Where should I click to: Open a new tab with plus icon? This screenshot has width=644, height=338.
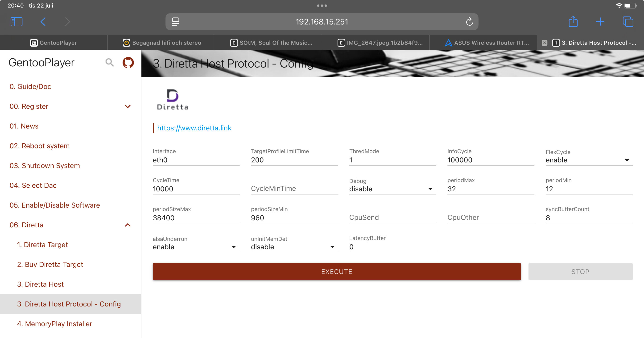(x=600, y=22)
